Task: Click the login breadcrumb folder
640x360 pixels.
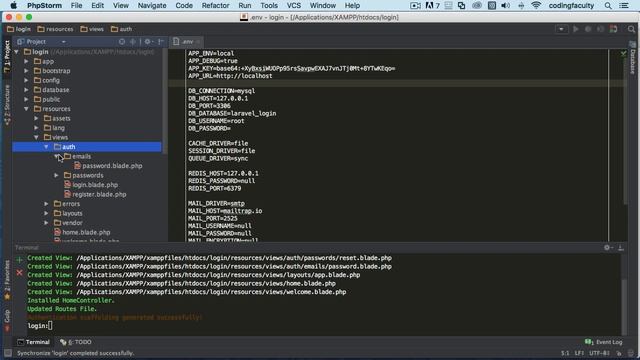Action: coord(19,29)
